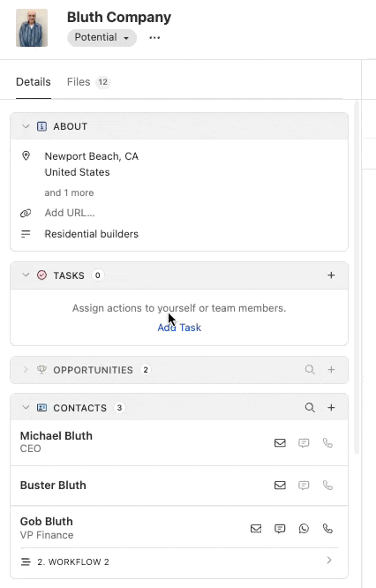The width and height of the screenshot is (376, 588).
Task: Click the CONTACTS count badge 3
Action: click(119, 408)
